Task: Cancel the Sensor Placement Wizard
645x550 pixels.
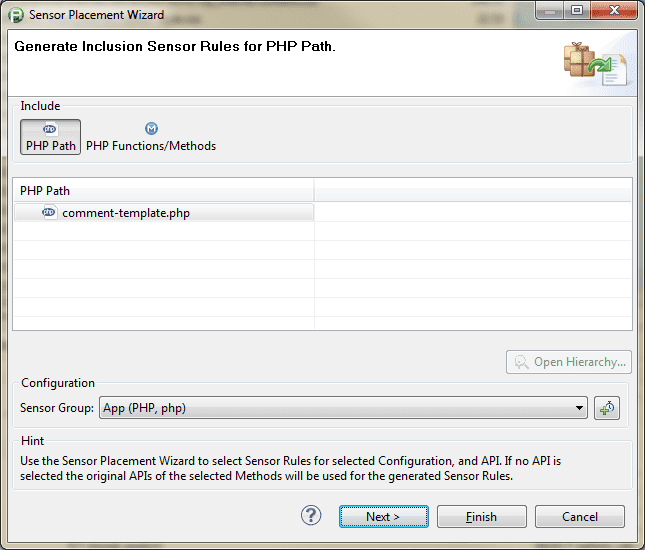Action: click(580, 516)
